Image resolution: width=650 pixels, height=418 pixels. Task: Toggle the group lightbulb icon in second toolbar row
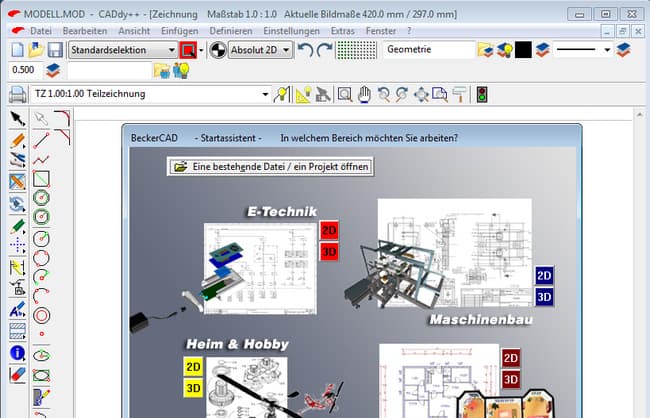[181, 70]
